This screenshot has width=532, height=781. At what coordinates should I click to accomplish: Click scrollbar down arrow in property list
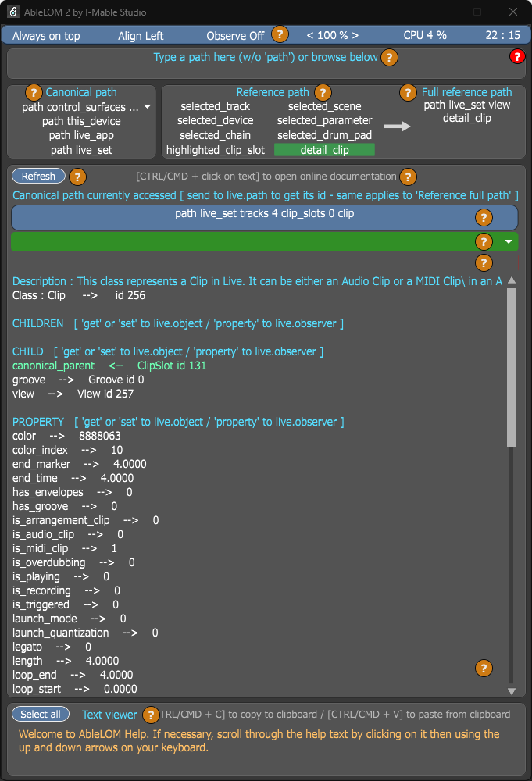pos(512,691)
